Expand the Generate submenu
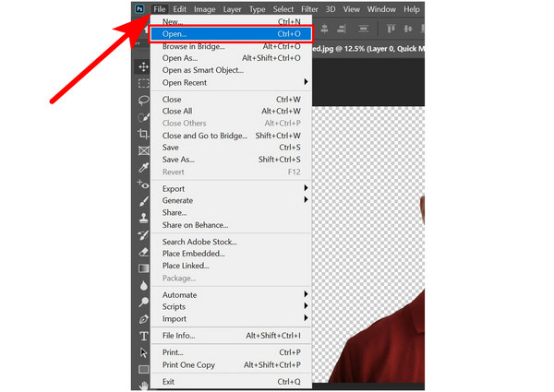This screenshot has width=554, height=392. pyautogui.click(x=232, y=200)
